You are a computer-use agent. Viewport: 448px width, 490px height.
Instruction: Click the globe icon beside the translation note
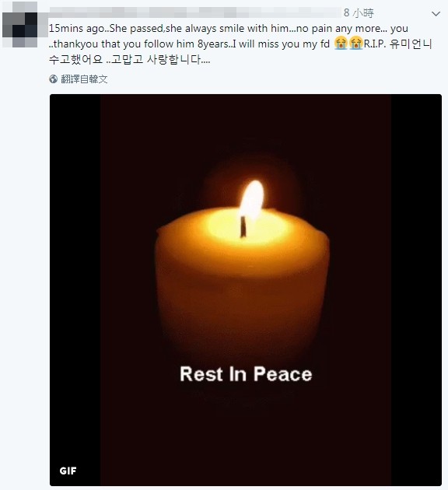coord(53,79)
